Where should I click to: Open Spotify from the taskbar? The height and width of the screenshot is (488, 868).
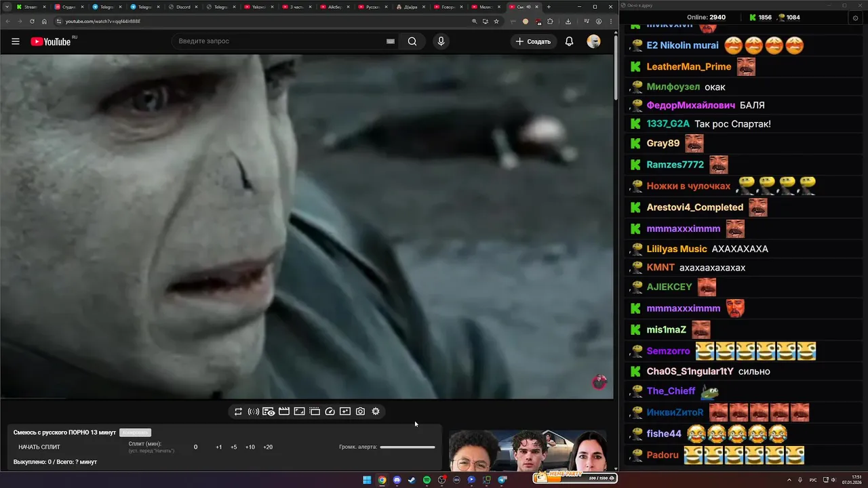427,480
